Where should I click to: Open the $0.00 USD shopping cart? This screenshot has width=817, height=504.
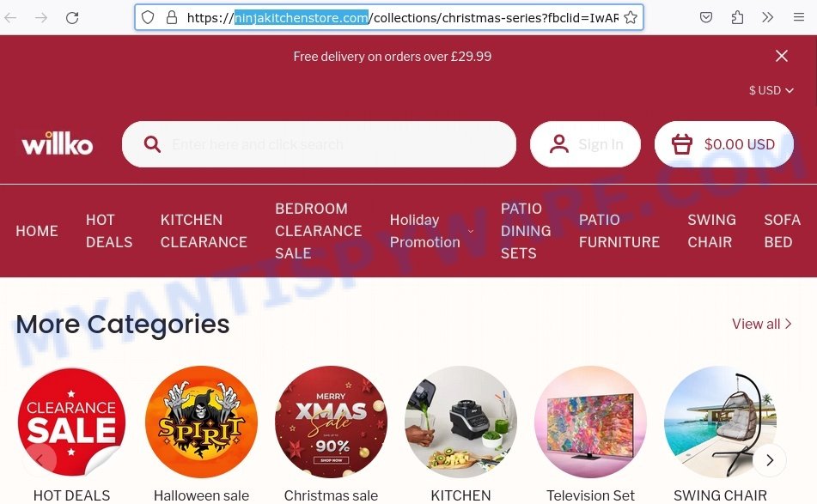(x=723, y=144)
